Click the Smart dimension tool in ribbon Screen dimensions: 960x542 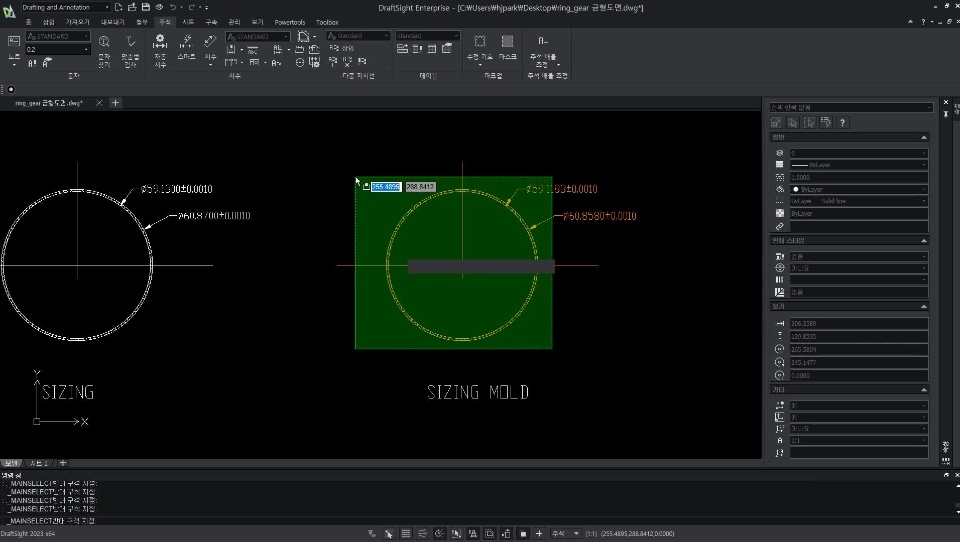(186, 42)
